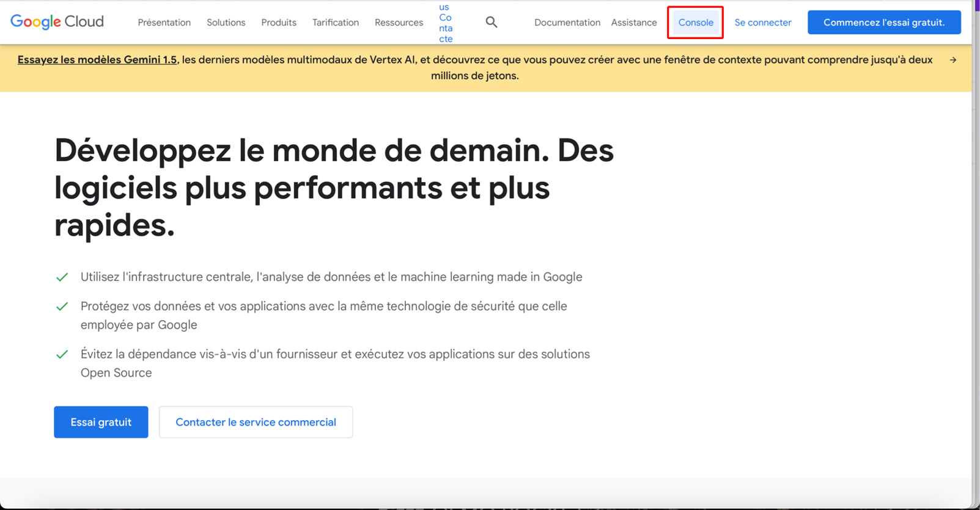Open the Console
980x510 pixels.
(x=695, y=23)
